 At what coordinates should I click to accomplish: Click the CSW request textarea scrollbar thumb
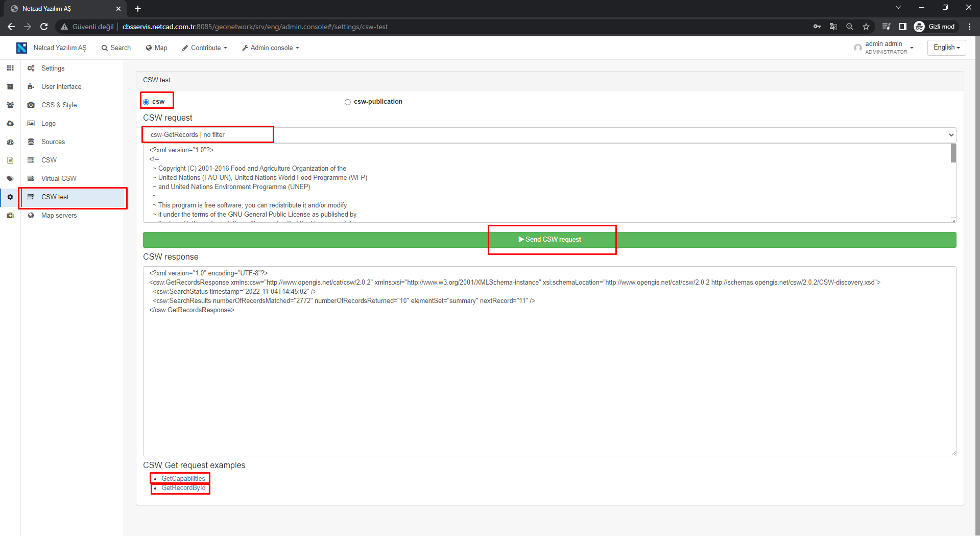[x=953, y=153]
